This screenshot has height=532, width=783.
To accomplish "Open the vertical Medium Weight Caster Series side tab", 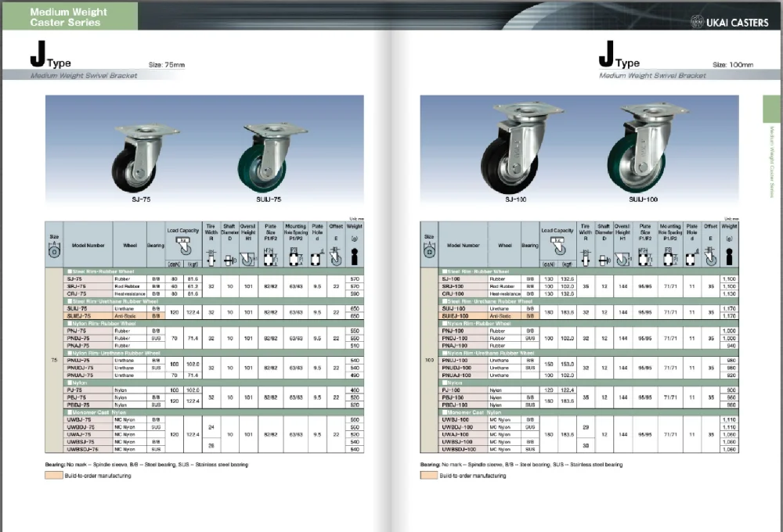I will click(x=774, y=149).
